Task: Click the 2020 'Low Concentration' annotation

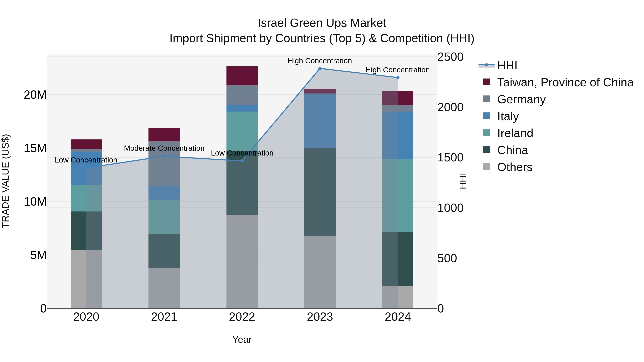Action: (x=86, y=160)
